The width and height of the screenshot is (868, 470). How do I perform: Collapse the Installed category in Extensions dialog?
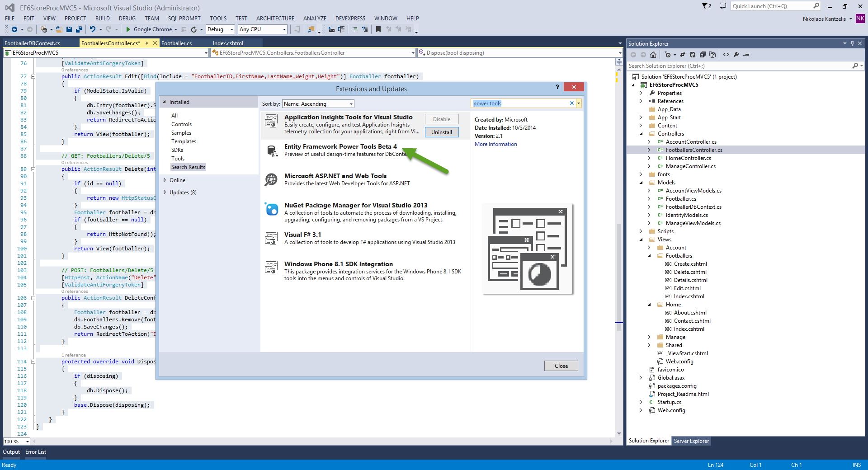click(x=165, y=102)
